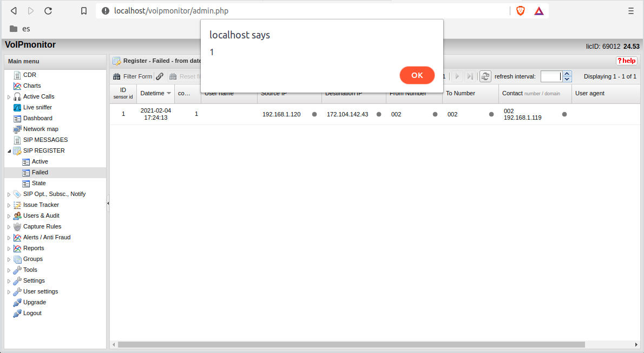This screenshot has width=644, height=353.
Task: Expand the Alerts / Anti Fraud section
Action: pyautogui.click(x=8, y=237)
